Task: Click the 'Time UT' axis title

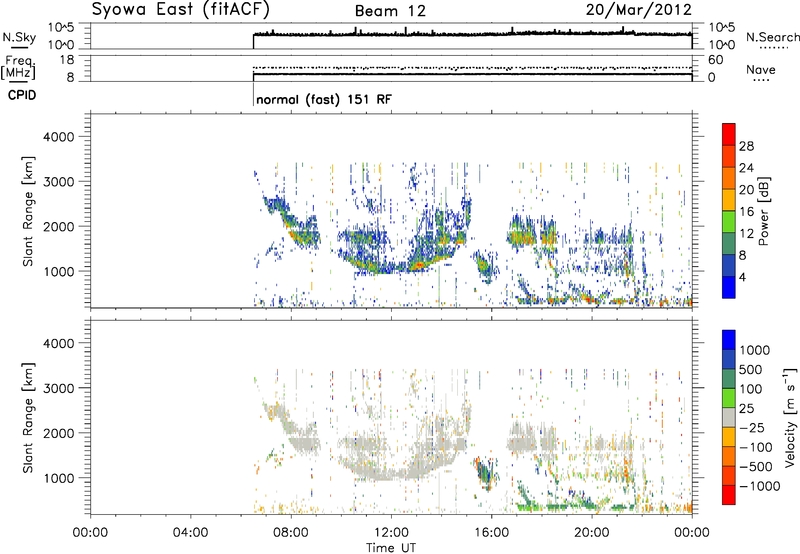Action: (x=391, y=548)
